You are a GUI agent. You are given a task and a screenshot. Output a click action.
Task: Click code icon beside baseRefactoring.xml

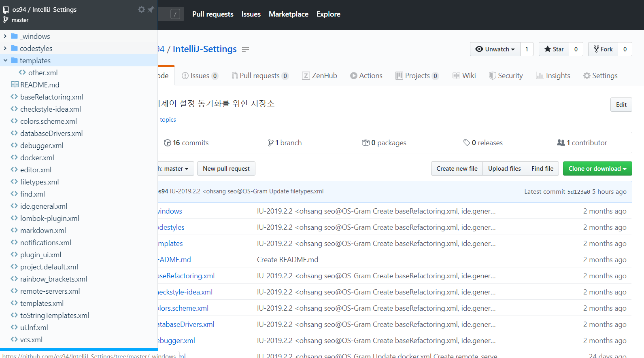(14, 97)
